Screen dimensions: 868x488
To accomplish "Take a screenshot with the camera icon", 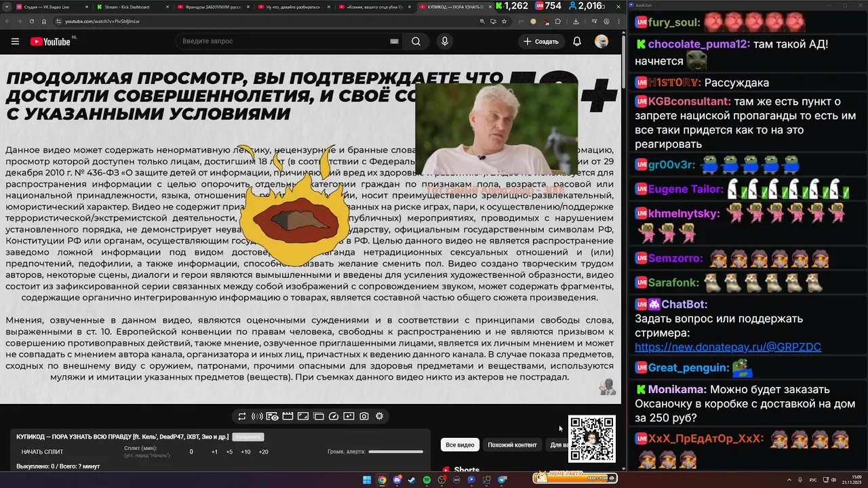I will [364, 416].
